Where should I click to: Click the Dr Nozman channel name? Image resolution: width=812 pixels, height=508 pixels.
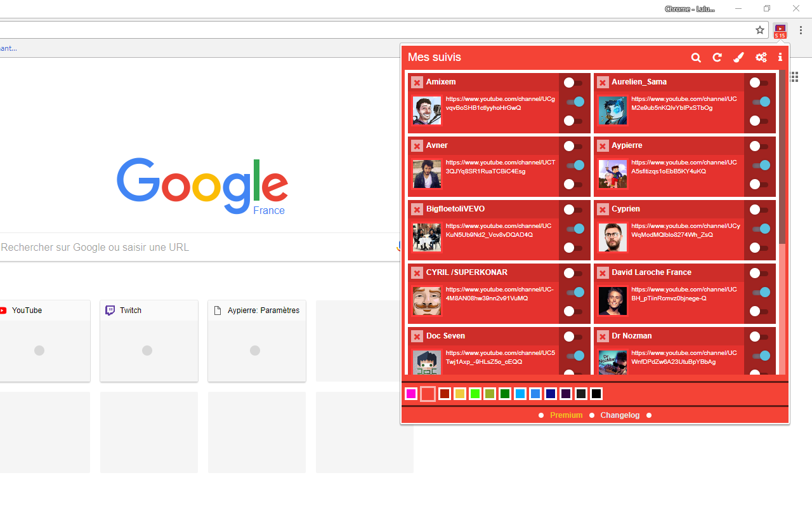click(x=632, y=336)
